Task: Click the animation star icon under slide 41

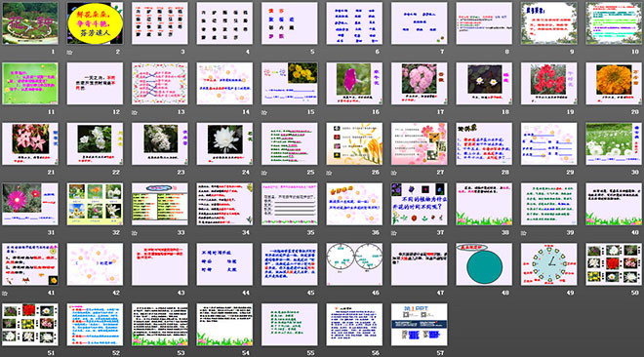Action: point(5,294)
